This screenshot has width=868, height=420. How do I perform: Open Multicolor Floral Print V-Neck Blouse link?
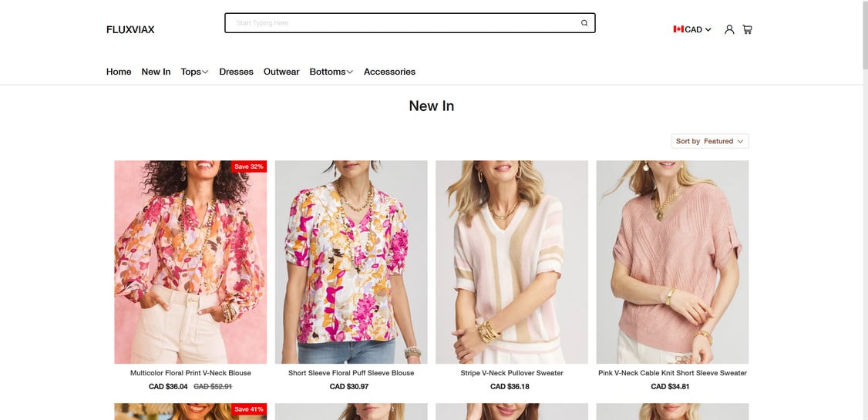tap(190, 373)
